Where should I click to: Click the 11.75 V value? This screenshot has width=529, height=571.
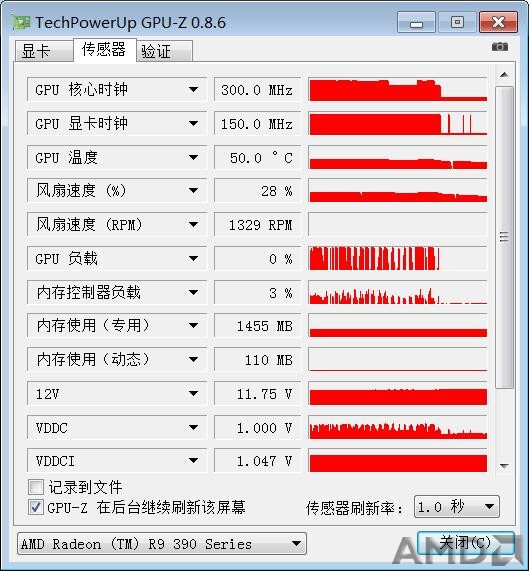[257, 394]
